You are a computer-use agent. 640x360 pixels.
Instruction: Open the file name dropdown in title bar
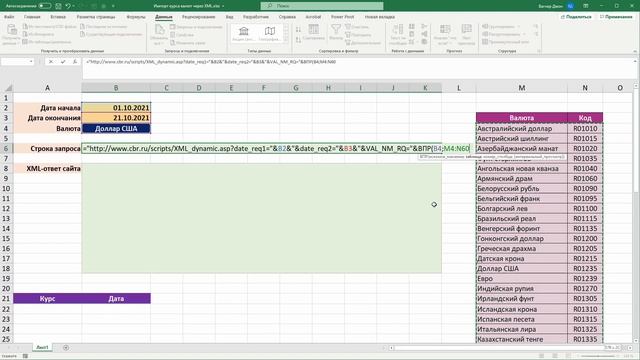point(223,6)
